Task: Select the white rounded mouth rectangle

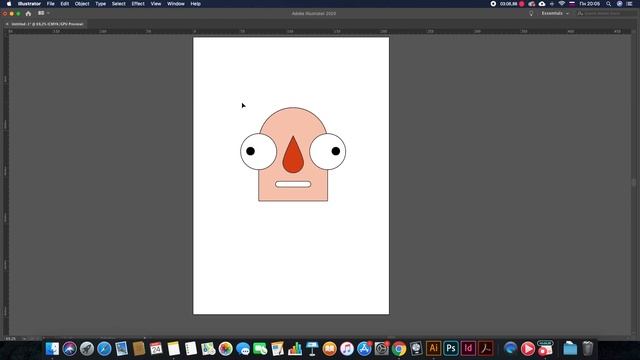Action: (x=293, y=184)
